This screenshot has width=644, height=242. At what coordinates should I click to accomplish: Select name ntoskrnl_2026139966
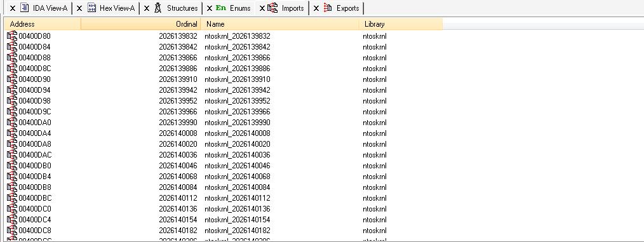[x=238, y=112]
